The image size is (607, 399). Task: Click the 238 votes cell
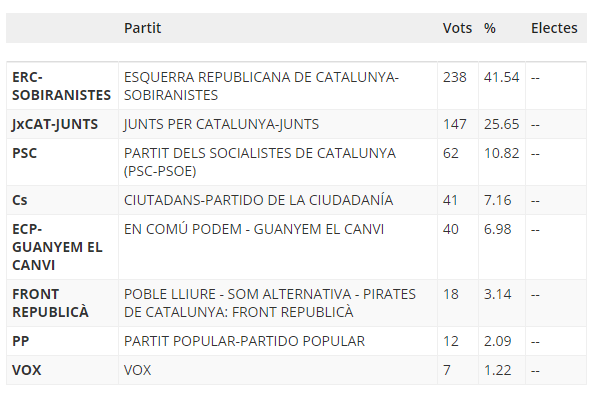(454, 77)
